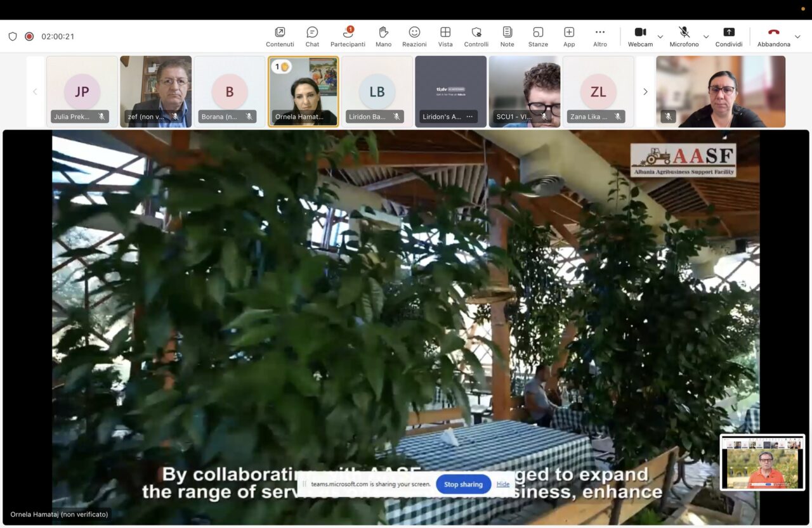Click the red recording indicator
The image size is (812, 528).
(29, 36)
